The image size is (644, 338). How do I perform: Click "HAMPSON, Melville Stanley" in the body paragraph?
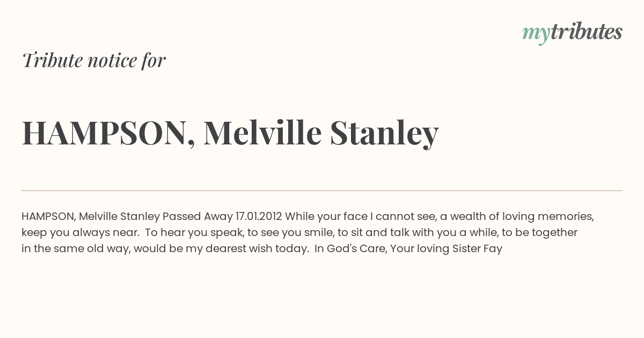tap(91, 217)
